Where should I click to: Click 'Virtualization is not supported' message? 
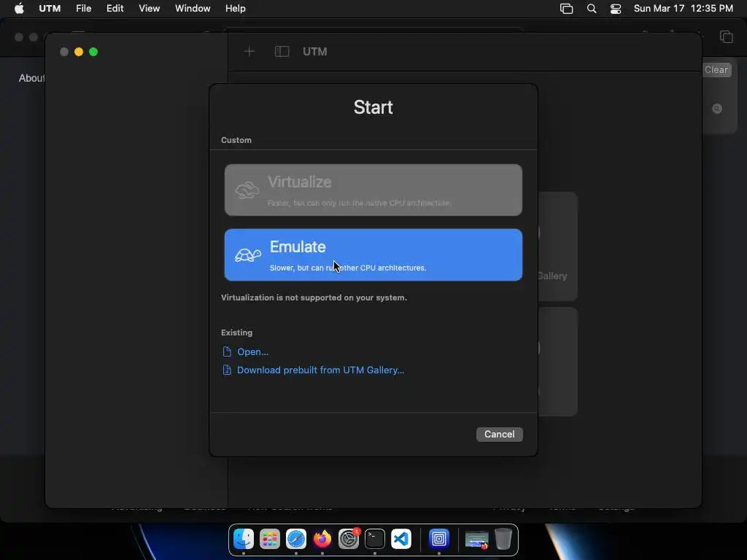point(314,297)
